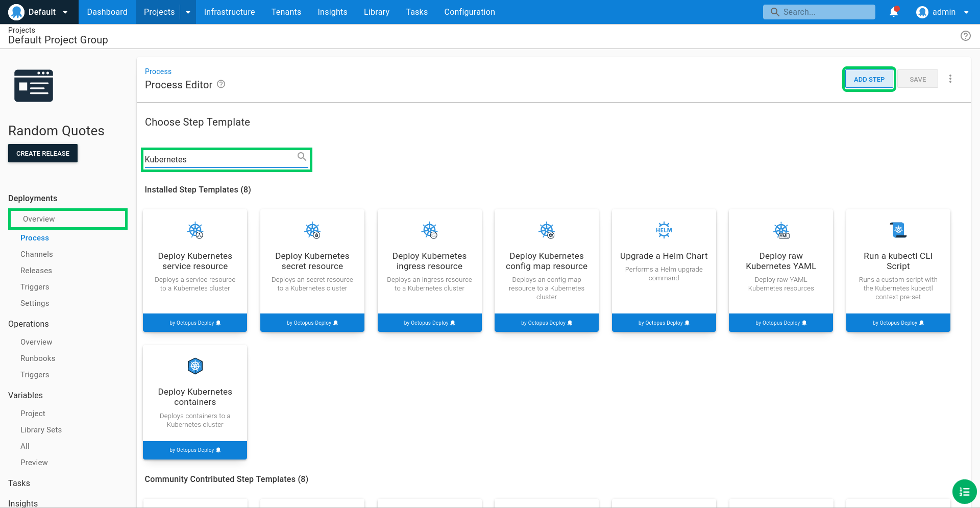Go to the Dashboard menu
Viewport: 980px width, 508px height.
pyautogui.click(x=107, y=12)
